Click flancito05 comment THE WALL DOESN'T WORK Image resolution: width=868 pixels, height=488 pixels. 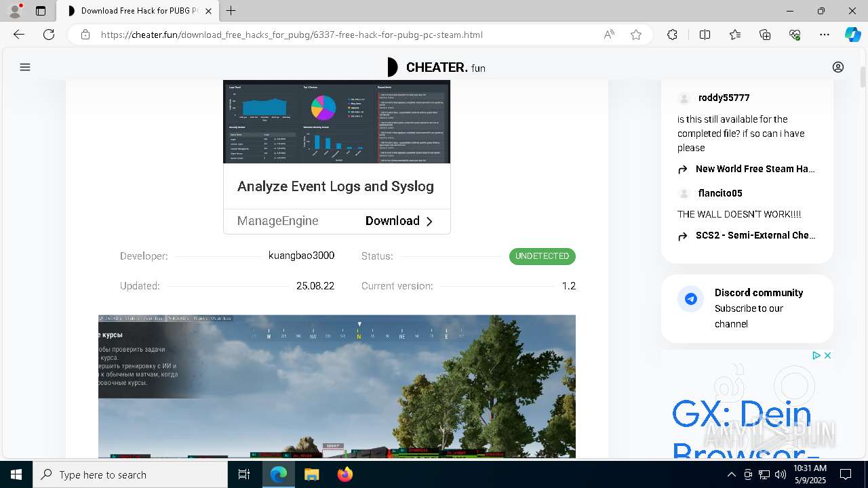[x=739, y=214]
